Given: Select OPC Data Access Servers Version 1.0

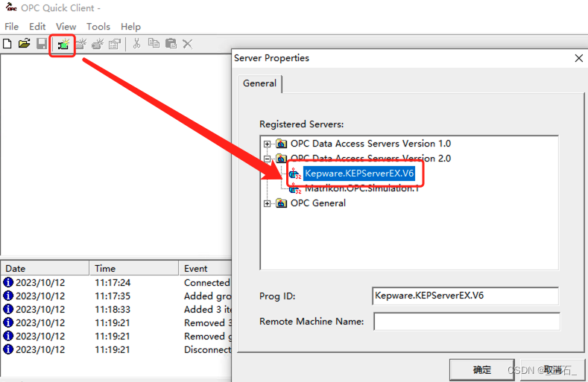Looking at the screenshot, I should 370,144.
